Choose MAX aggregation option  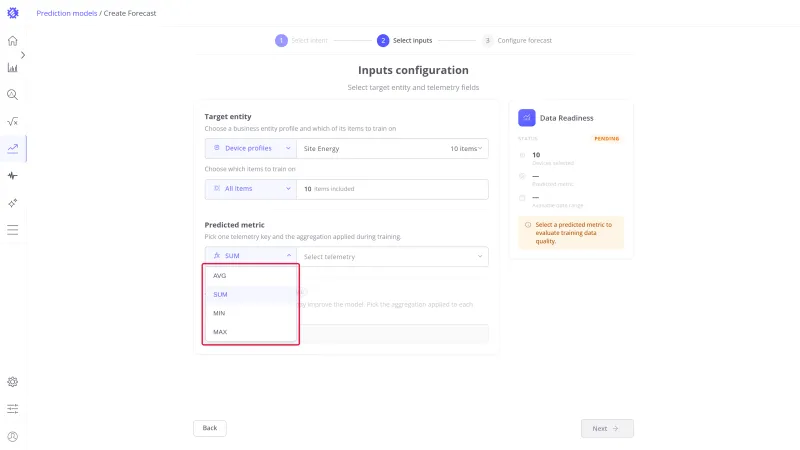[x=251, y=332]
